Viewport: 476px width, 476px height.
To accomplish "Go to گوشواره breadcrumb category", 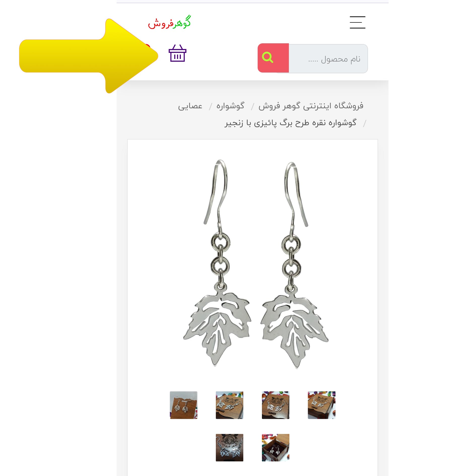I will click(230, 106).
